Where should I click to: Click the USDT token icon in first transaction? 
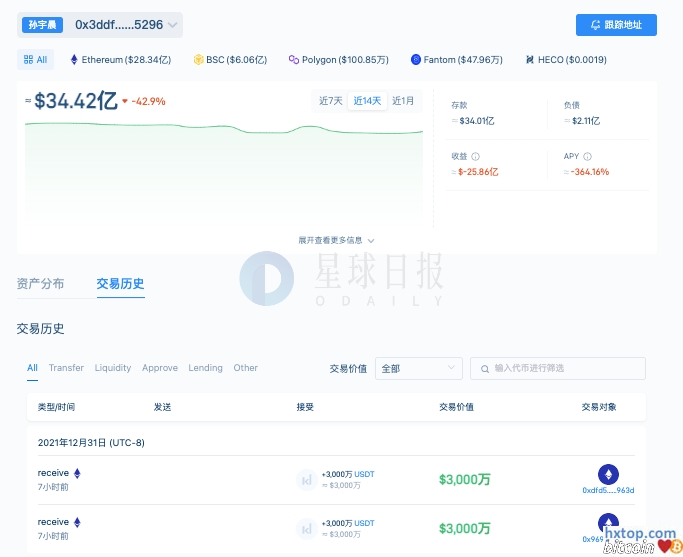click(306, 479)
